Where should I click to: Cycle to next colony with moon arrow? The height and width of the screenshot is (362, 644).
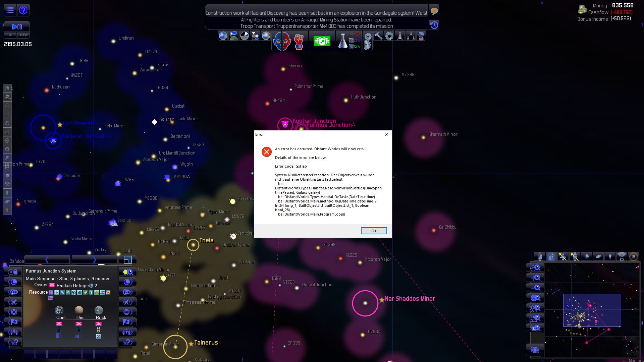[x=127, y=282]
